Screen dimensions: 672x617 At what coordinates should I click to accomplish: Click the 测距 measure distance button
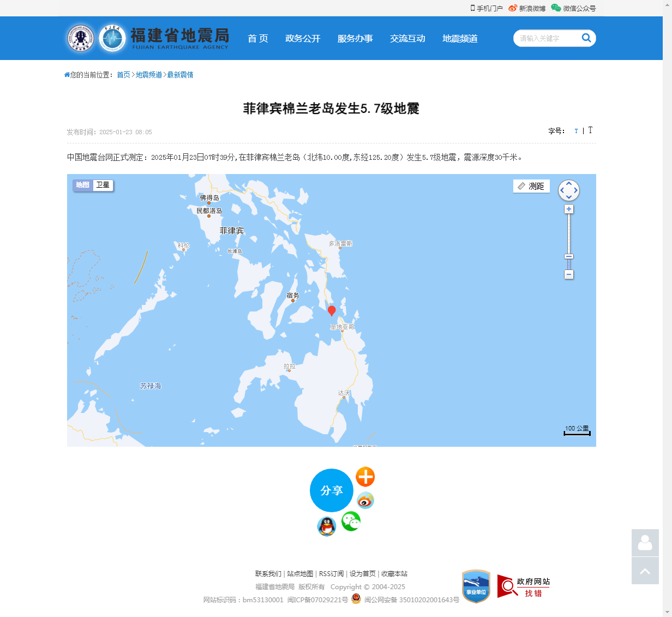click(x=531, y=186)
